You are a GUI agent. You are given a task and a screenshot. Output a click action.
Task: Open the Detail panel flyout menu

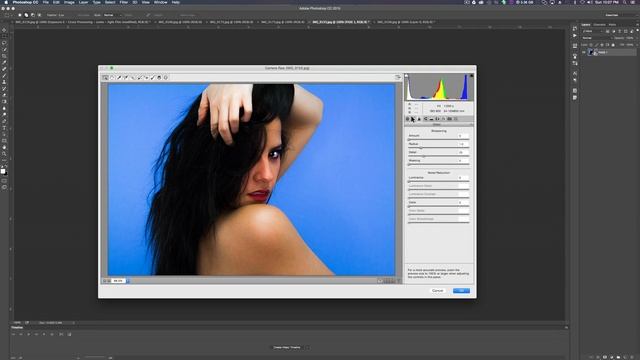click(x=471, y=124)
